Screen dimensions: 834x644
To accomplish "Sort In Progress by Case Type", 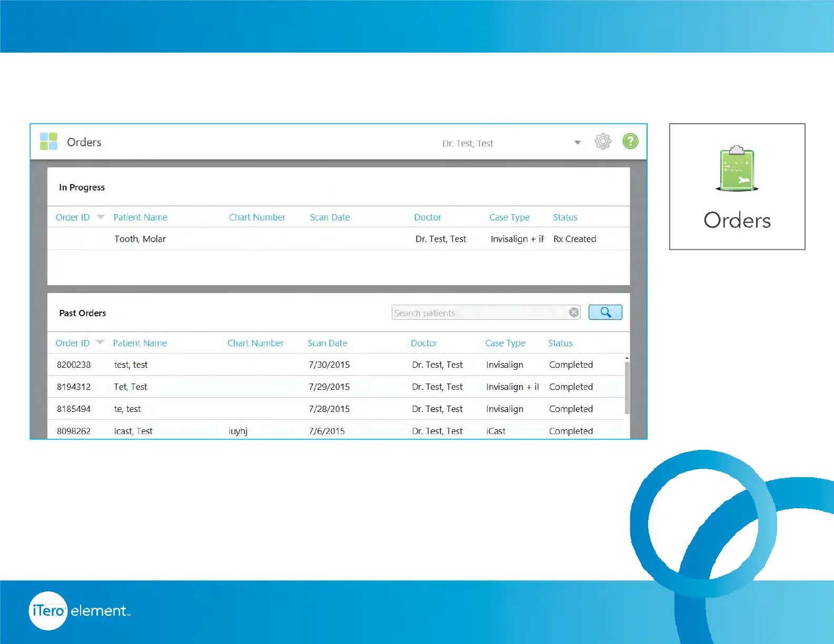I will click(x=509, y=218).
